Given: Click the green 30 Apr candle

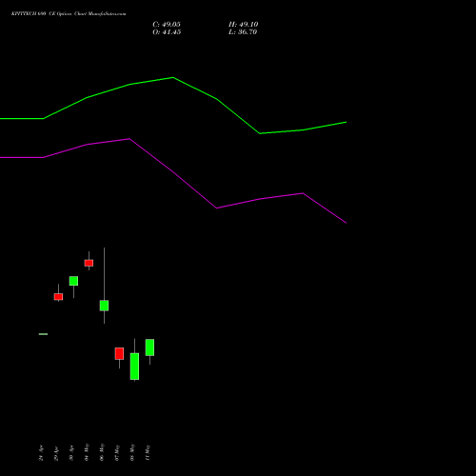Looking at the screenshot, I should (73, 281).
